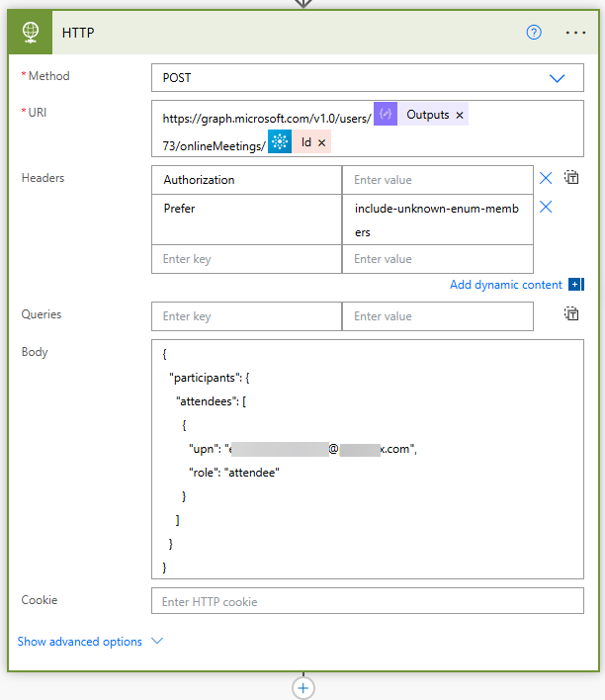Click the Authorization header value field
Screen dimensions: 605x700
point(438,180)
